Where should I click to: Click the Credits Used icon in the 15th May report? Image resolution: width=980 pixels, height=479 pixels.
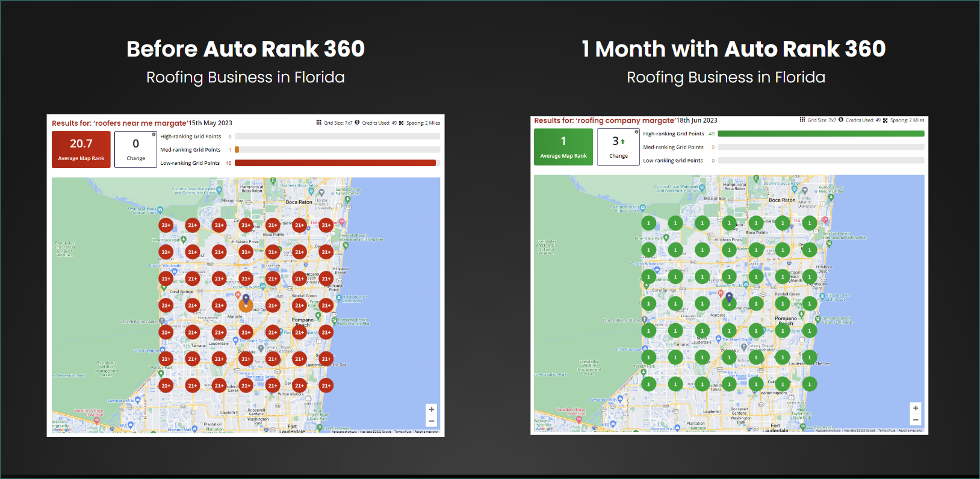357,122
